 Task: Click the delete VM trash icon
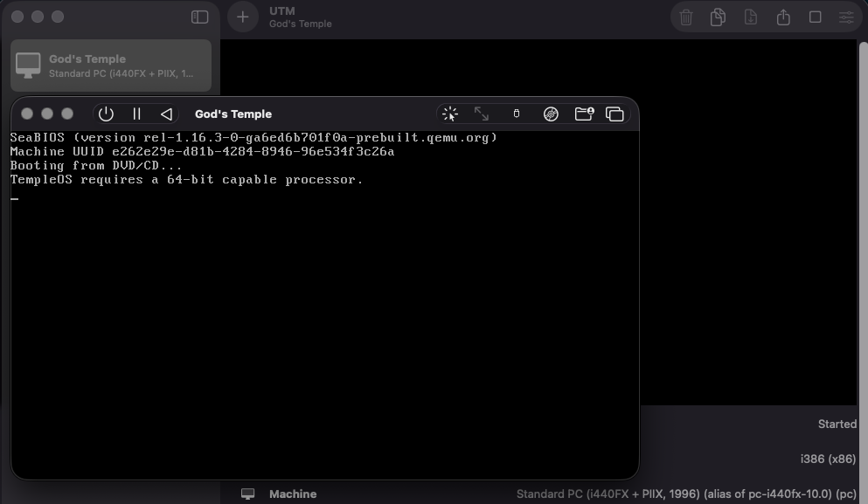coord(684,17)
